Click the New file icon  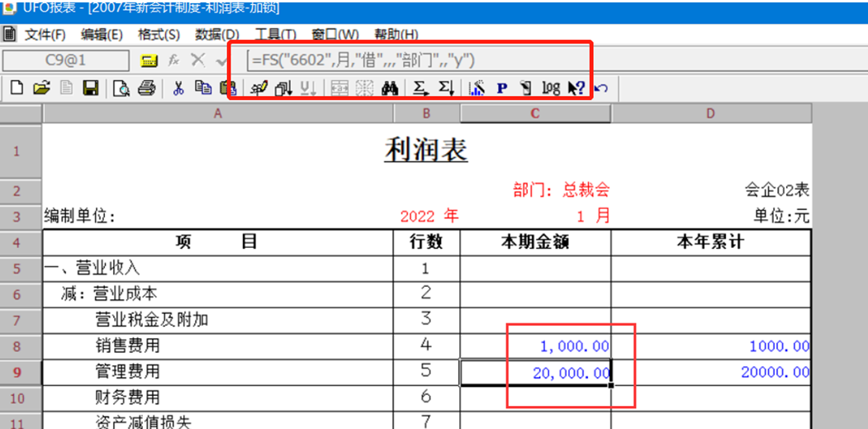(x=17, y=88)
